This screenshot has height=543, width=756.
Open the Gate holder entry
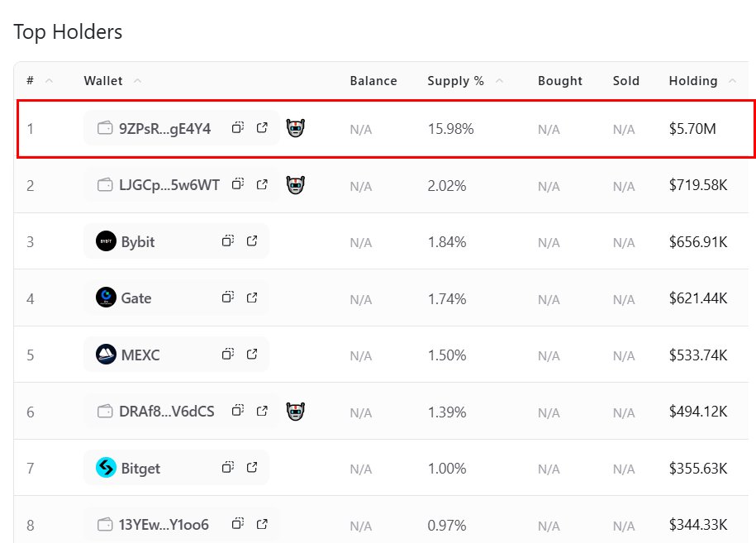tap(136, 298)
